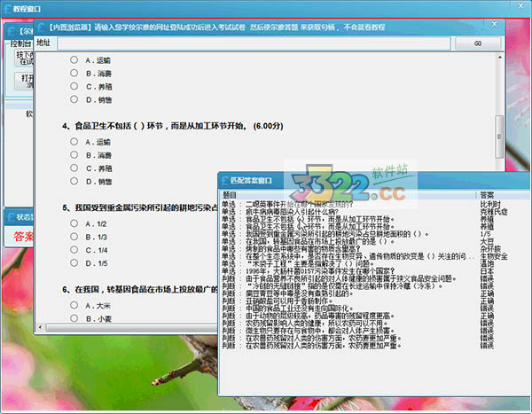Image resolution: width=532 pixels, height=414 pixels.
Task: Click the 教程窗口 title bar icon
Action: coord(8,9)
